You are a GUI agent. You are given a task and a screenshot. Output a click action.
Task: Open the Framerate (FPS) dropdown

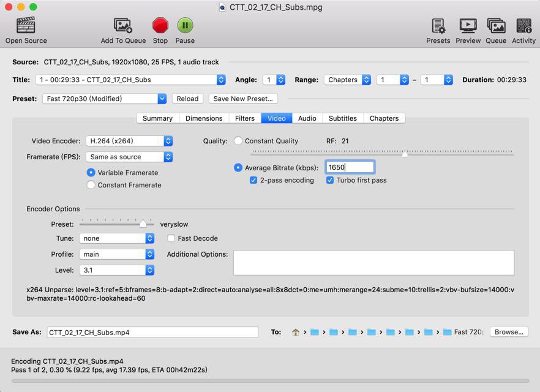click(129, 157)
